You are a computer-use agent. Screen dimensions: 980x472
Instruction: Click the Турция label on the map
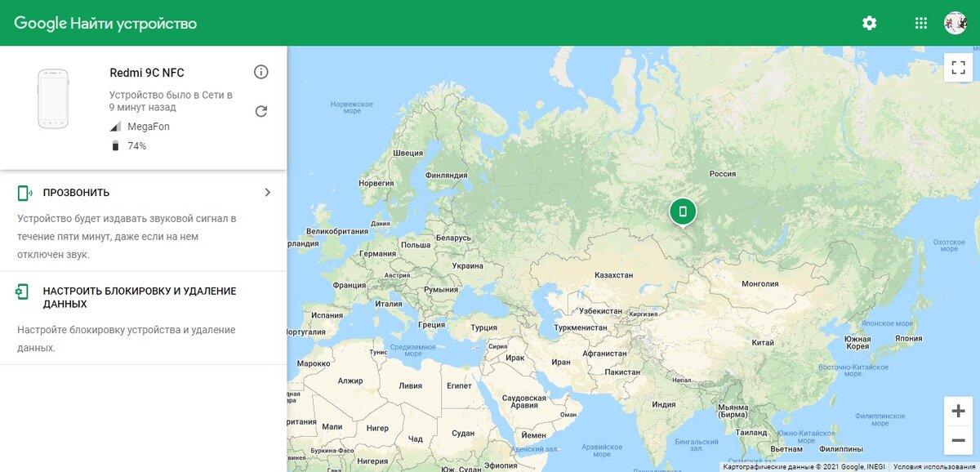pos(483,328)
